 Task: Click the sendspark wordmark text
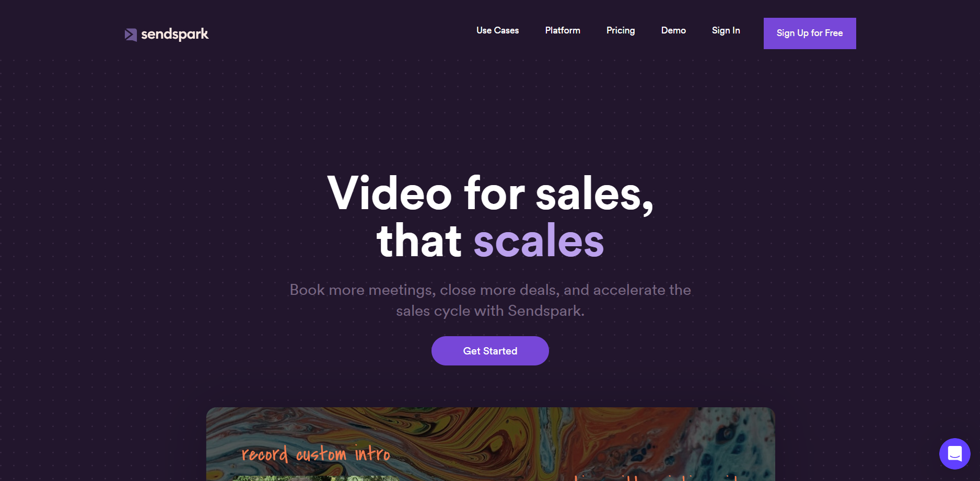[174, 35]
